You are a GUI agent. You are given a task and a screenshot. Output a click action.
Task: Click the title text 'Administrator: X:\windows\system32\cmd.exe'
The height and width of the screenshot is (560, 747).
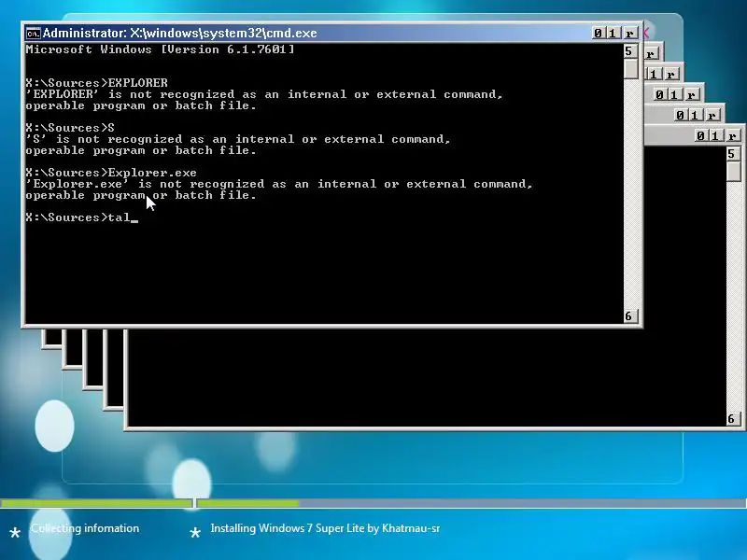(x=179, y=34)
